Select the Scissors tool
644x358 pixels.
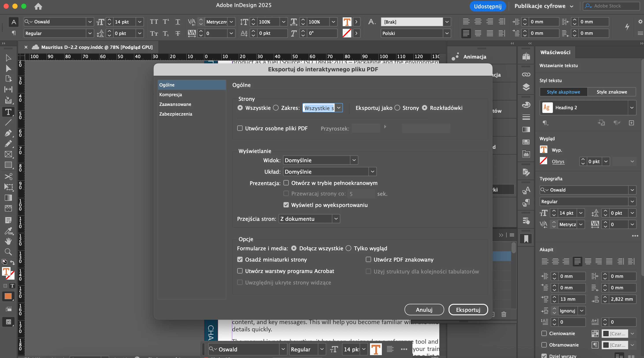(8, 176)
